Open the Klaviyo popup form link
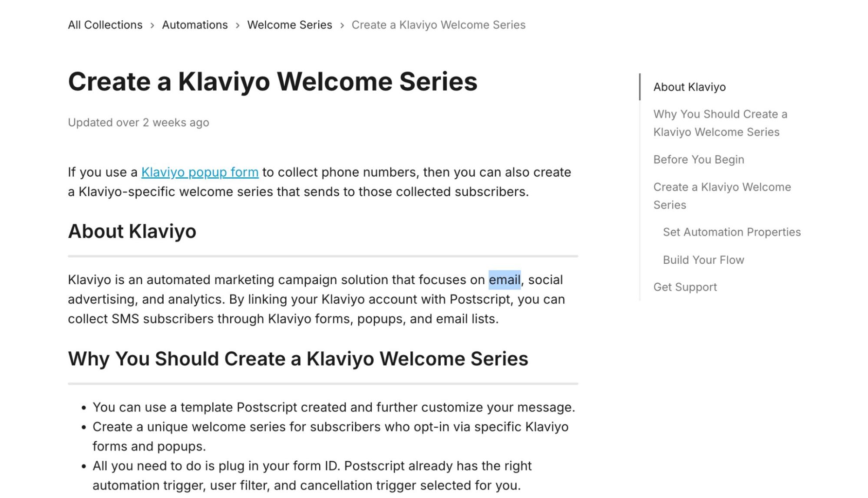 200,172
